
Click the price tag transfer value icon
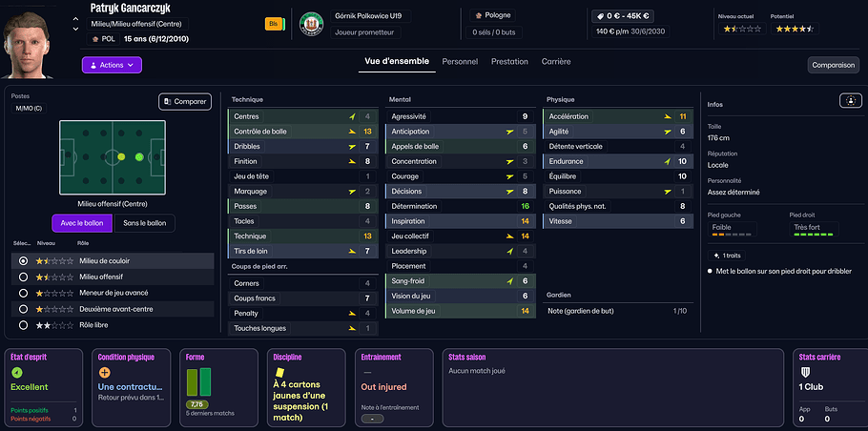[x=600, y=16]
